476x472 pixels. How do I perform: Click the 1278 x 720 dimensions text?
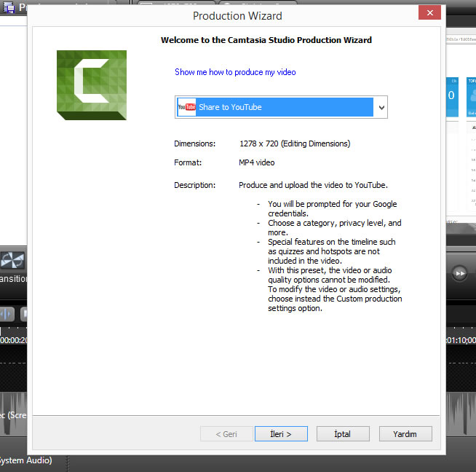[295, 143]
